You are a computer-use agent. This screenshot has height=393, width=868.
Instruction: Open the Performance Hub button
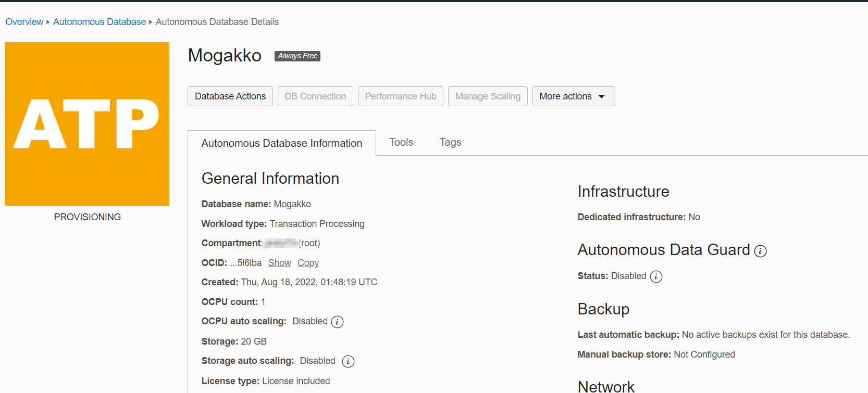(x=401, y=96)
